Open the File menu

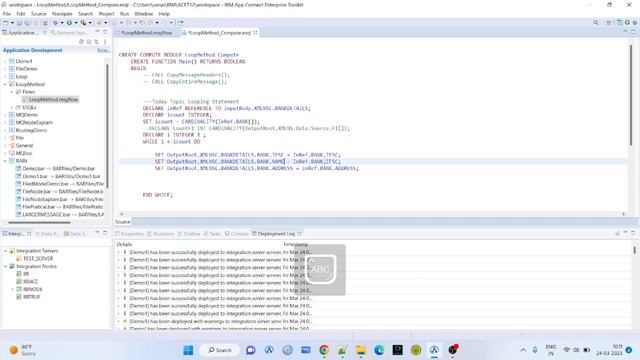7,13
